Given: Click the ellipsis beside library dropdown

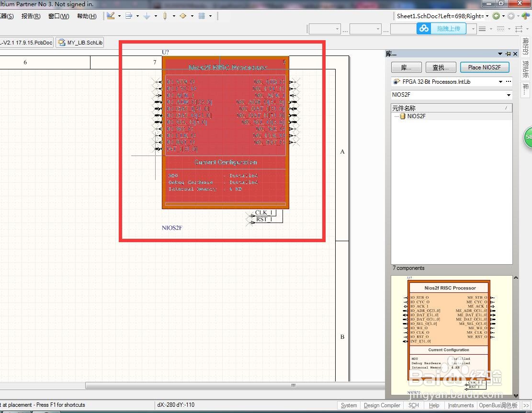Looking at the screenshot, I should click(x=508, y=82).
